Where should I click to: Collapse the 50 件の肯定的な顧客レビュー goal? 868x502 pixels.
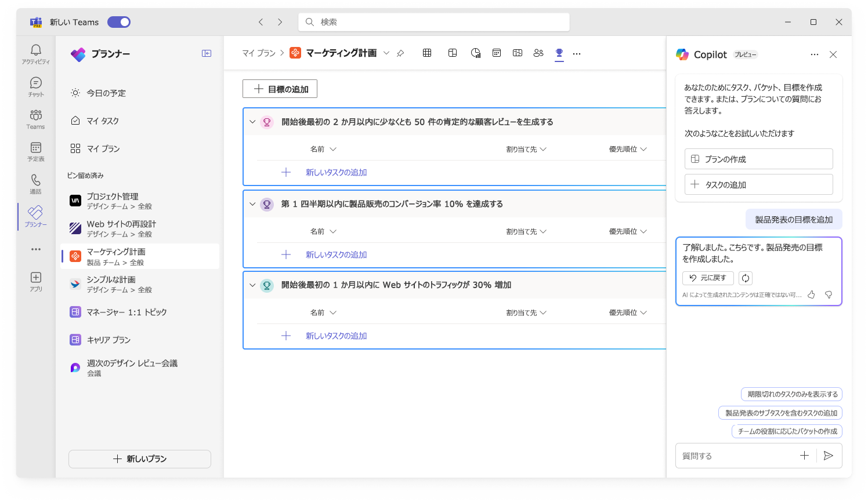[x=252, y=122]
